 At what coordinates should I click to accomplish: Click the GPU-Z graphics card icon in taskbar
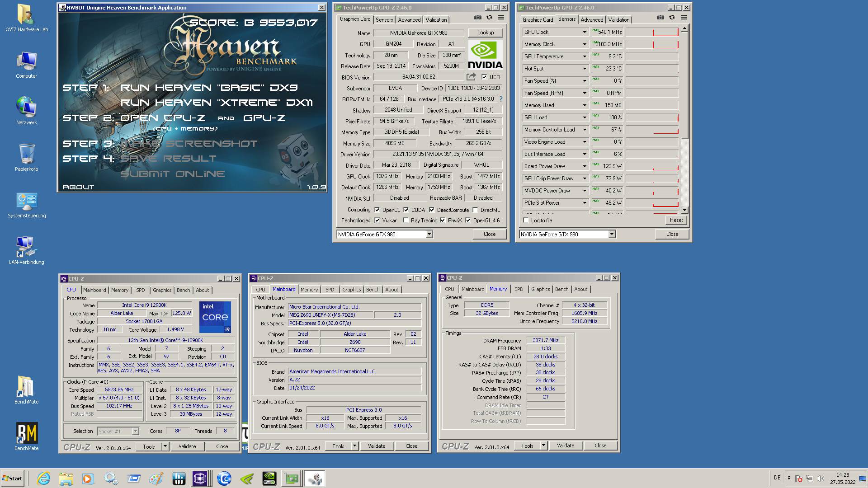[x=292, y=479]
